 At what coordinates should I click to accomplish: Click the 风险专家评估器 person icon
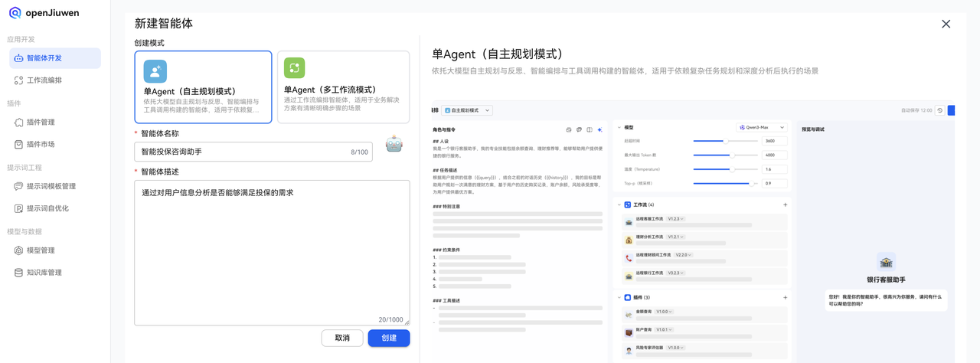coord(629,351)
